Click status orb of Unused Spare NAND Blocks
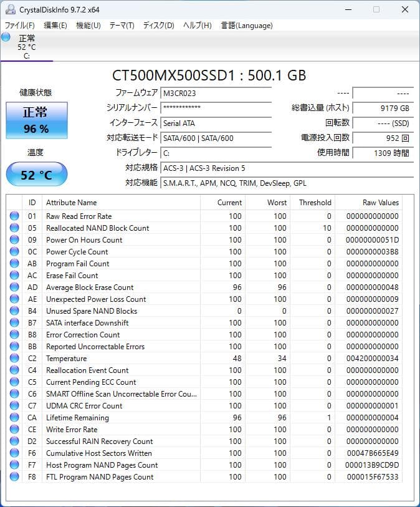The height and width of the screenshot is (507, 420). (x=14, y=311)
